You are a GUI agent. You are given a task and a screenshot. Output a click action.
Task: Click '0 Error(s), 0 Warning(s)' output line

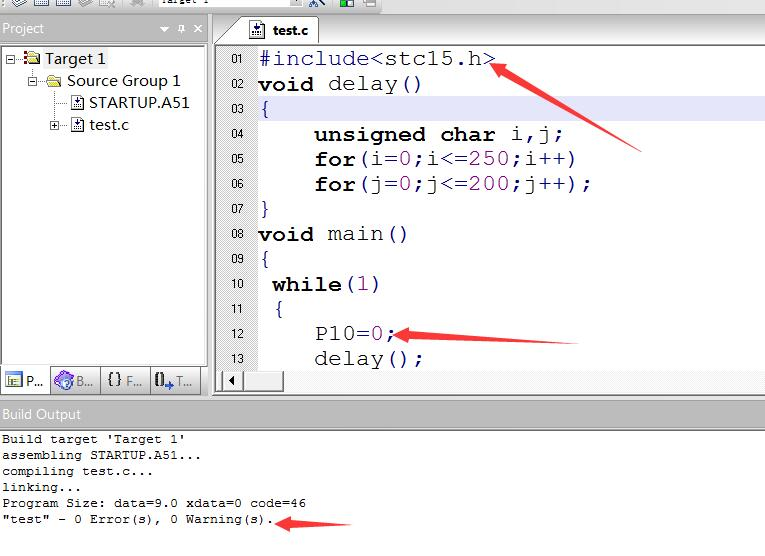tap(137, 519)
